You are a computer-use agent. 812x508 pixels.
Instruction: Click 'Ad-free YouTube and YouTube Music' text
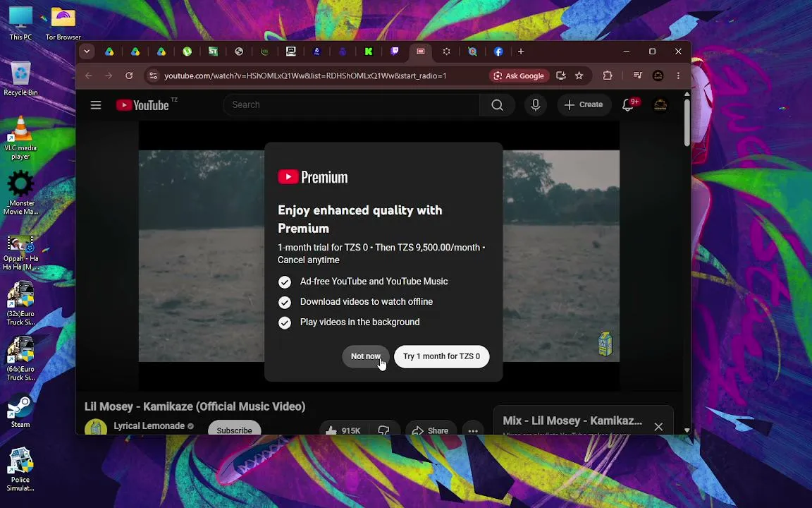coord(374,282)
